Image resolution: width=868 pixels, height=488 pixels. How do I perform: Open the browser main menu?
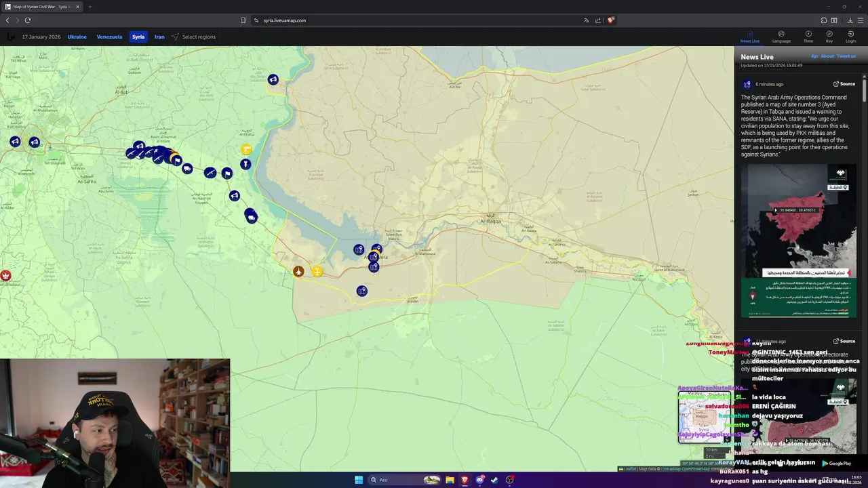click(860, 20)
